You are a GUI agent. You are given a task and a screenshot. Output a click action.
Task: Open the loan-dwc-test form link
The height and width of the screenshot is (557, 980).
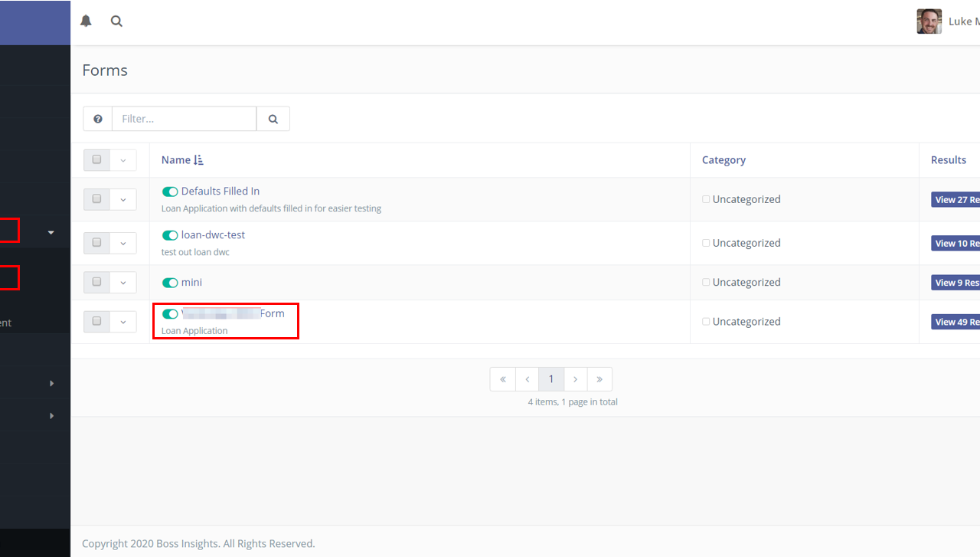[212, 234]
